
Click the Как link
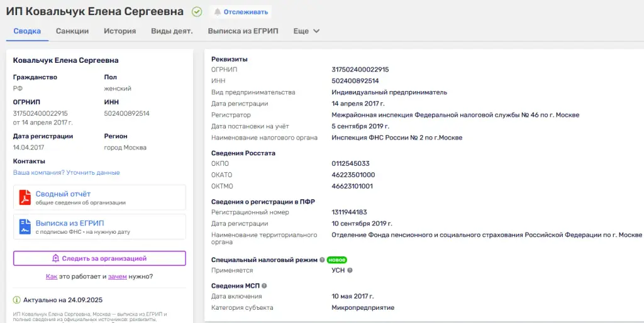[52, 276]
